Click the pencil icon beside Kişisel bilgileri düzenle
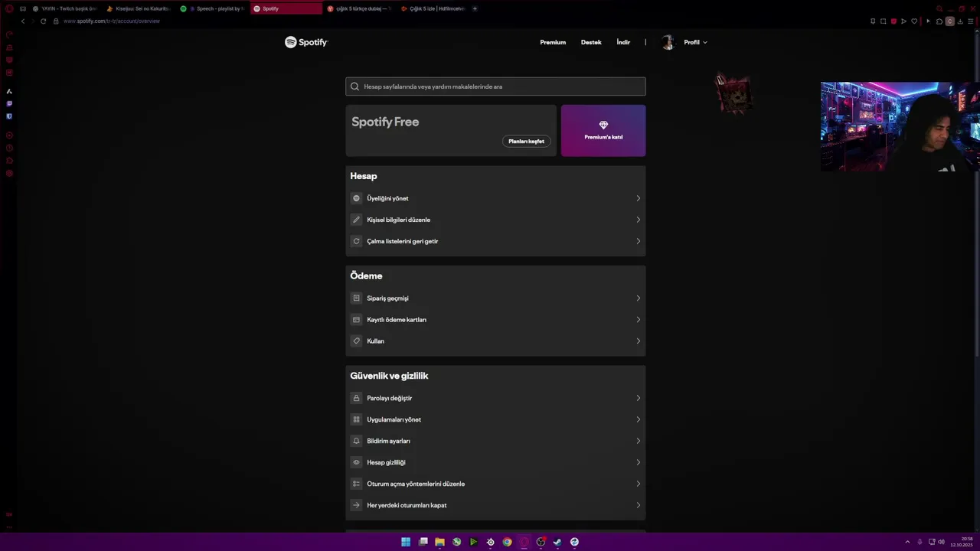980x551 pixels. pos(356,220)
